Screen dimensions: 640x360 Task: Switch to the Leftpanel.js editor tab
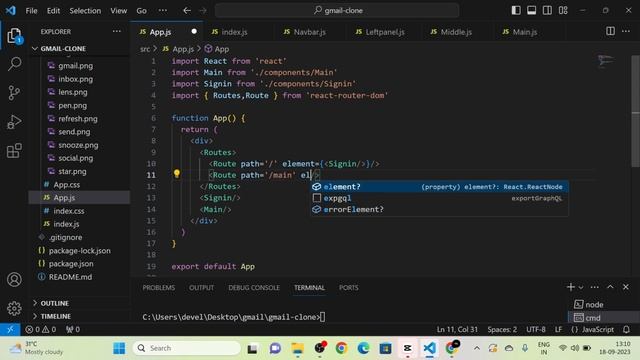[385, 32]
